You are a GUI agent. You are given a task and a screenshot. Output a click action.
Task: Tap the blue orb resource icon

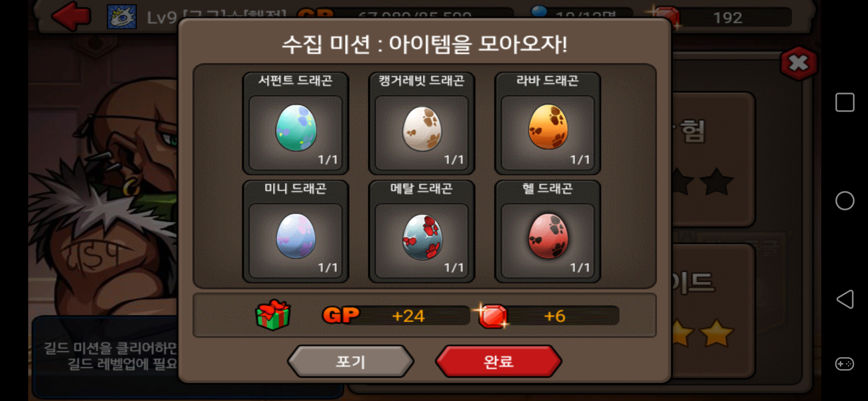click(x=539, y=11)
